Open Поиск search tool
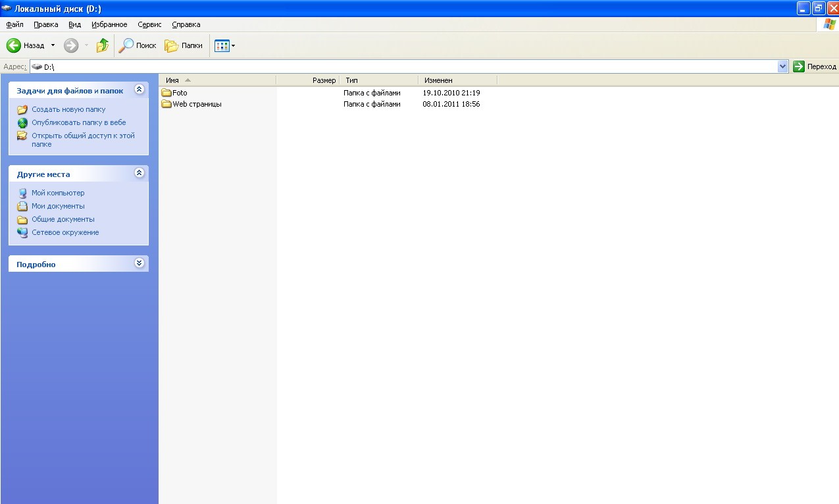Image resolution: width=839 pixels, height=504 pixels. point(138,45)
